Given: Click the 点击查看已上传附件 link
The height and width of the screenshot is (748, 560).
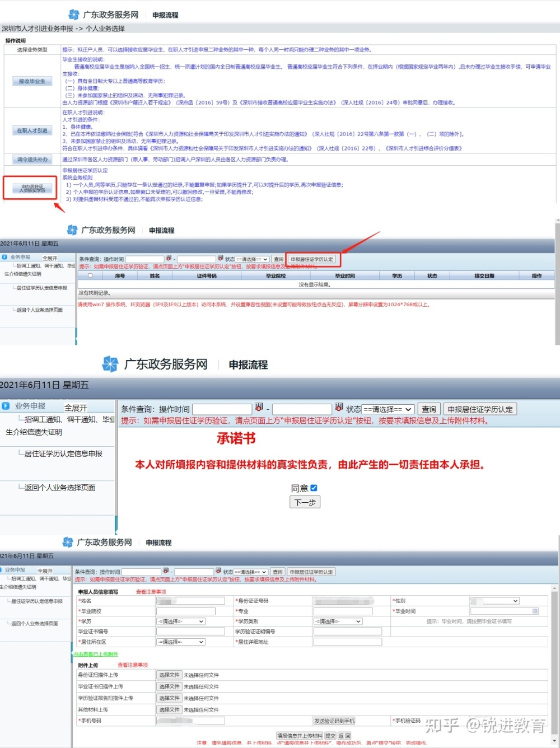Looking at the screenshot, I should coord(95,654).
